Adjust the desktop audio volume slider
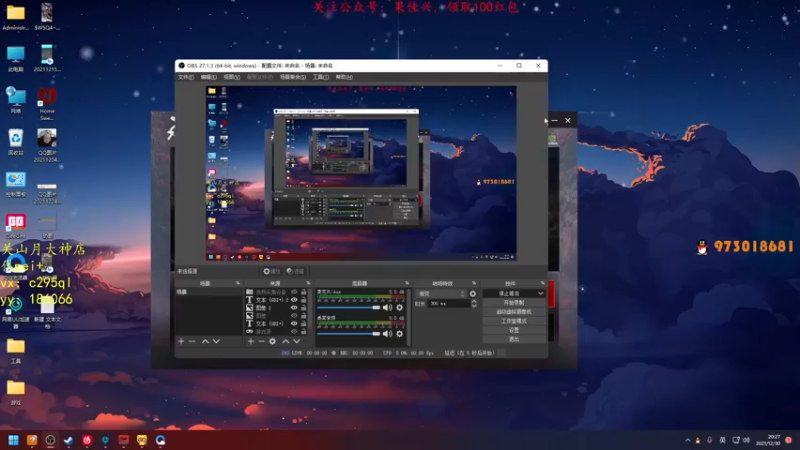 coord(349,334)
